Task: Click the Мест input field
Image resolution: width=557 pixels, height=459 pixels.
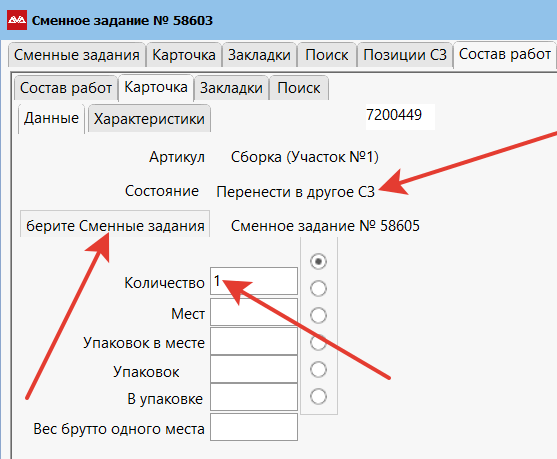Action: [x=254, y=312]
